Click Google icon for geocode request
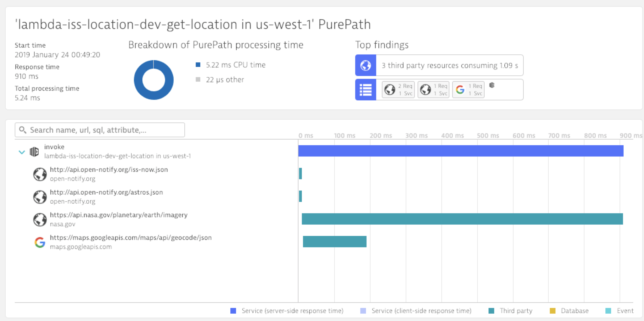This screenshot has width=644, height=321. pyautogui.click(x=40, y=242)
